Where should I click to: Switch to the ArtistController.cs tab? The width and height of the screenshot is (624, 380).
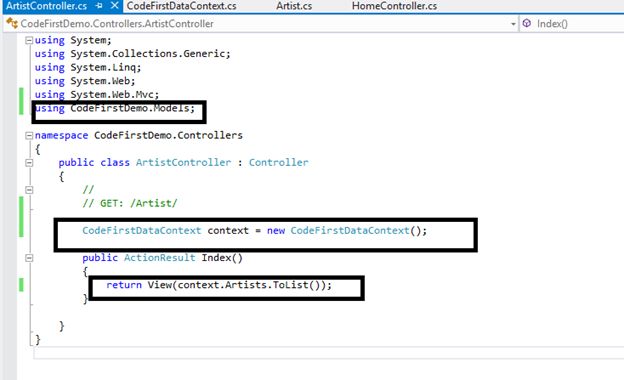47,6
